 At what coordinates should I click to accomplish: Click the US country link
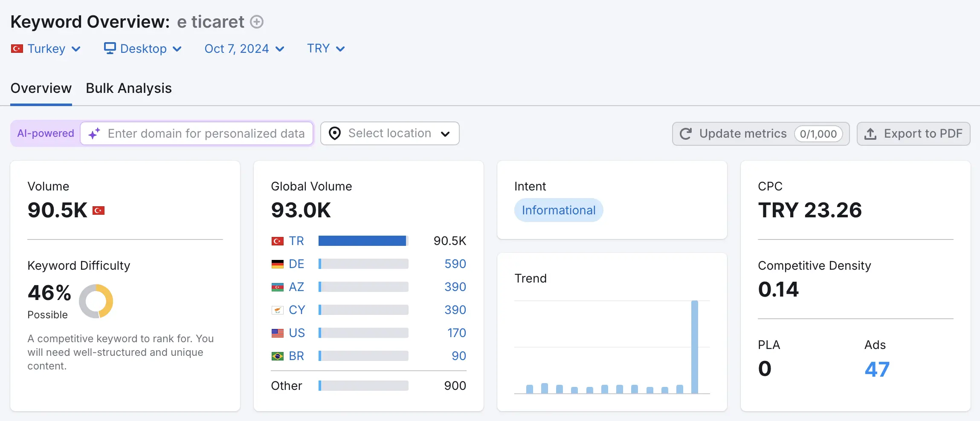[x=297, y=333]
